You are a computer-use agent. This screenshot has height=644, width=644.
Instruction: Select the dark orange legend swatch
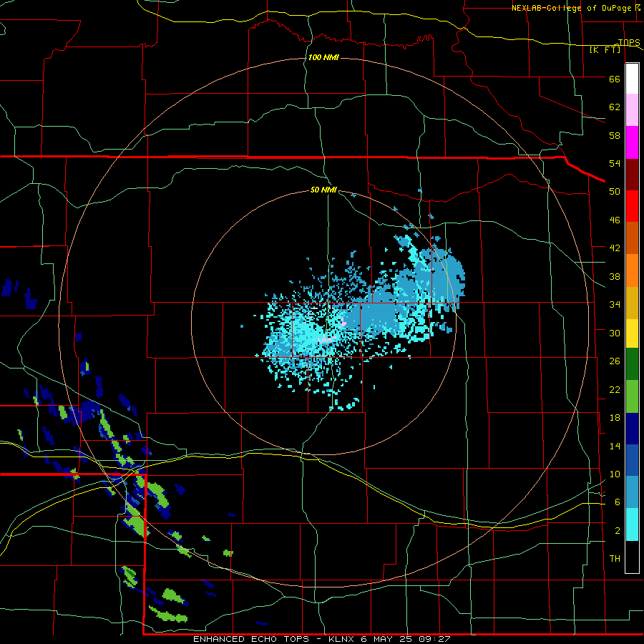click(632, 238)
